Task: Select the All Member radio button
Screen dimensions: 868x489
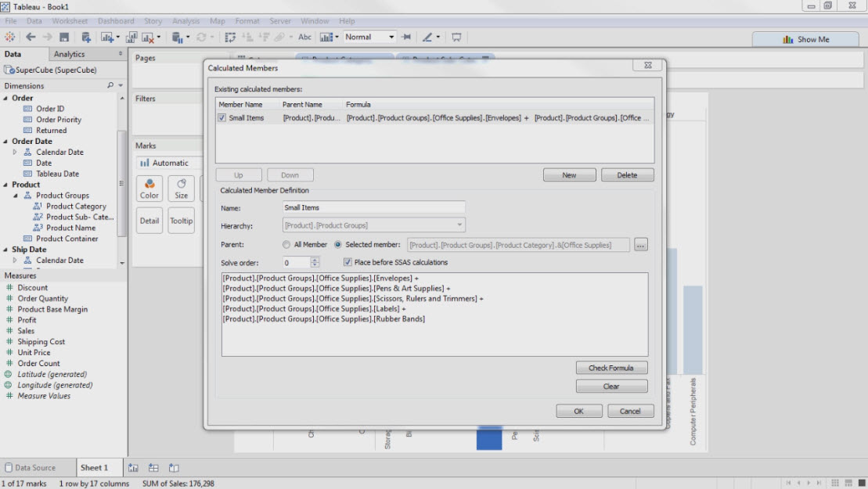Action: click(x=286, y=245)
